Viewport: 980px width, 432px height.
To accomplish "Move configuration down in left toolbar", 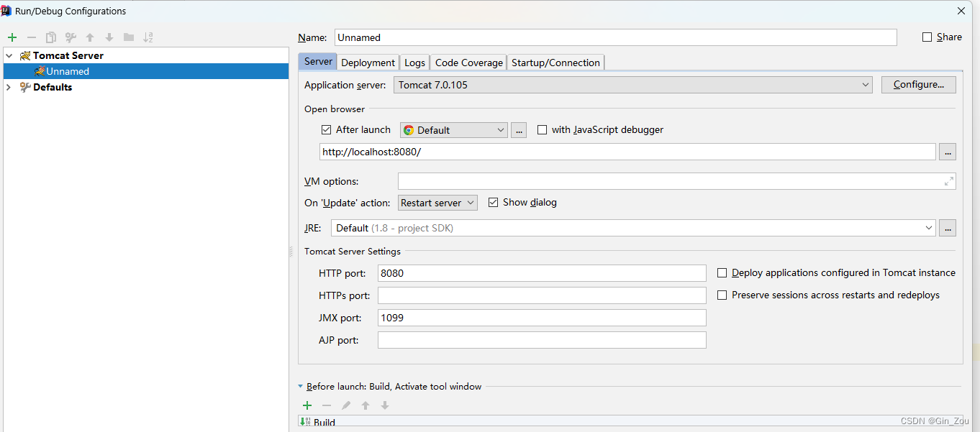I will click(x=109, y=37).
